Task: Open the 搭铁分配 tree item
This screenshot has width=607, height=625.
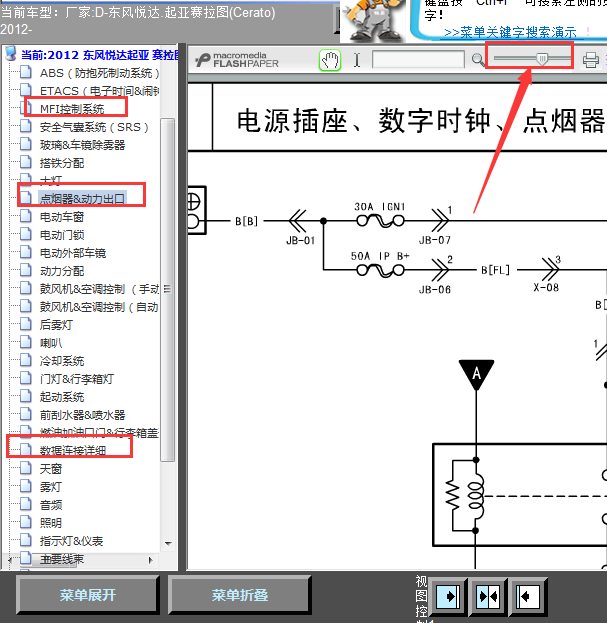Action: click(x=62, y=163)
